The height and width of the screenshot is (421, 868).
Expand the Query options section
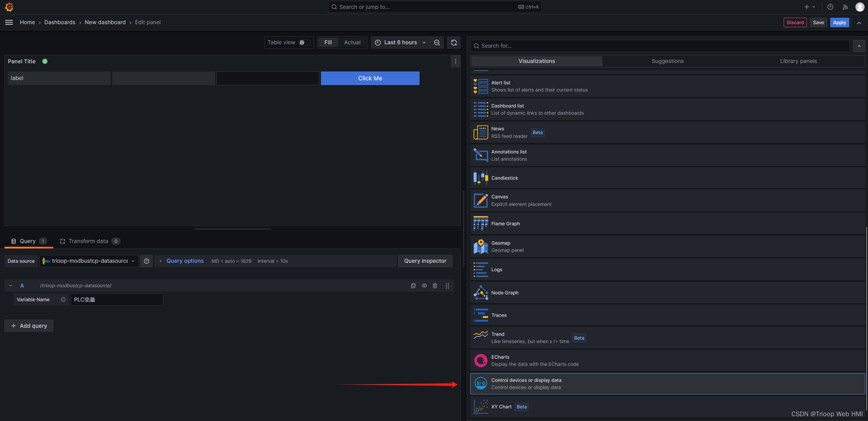(159, 261)
